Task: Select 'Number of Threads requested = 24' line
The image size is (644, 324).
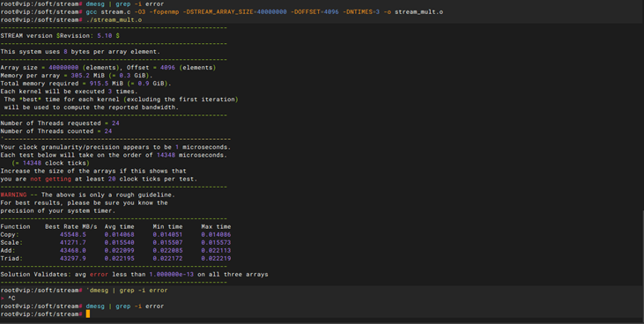Action: coord(60,123)
